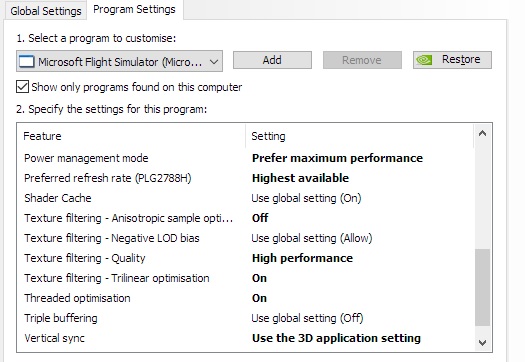This screenshot has width=525, height=362.
Task: Click the scroll down arrow in settings list
Action: (x=482, y=343)
